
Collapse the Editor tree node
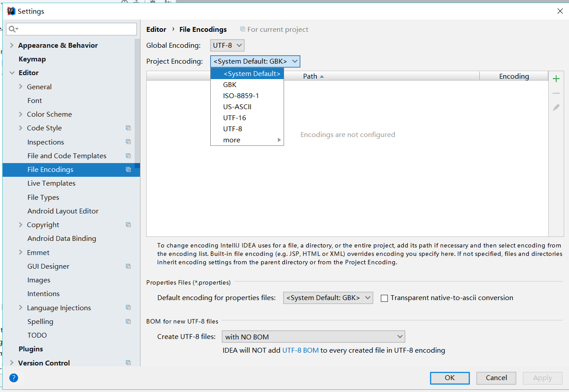click(12, 73)
